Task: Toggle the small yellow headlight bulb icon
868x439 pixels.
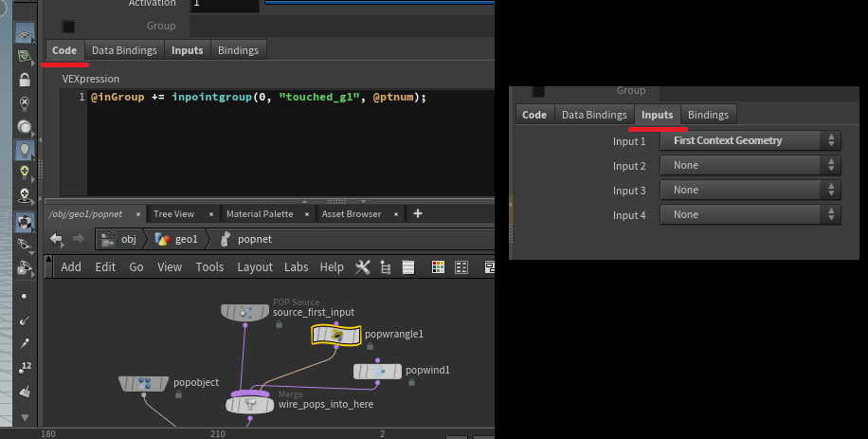Action: tap(25, 173)
